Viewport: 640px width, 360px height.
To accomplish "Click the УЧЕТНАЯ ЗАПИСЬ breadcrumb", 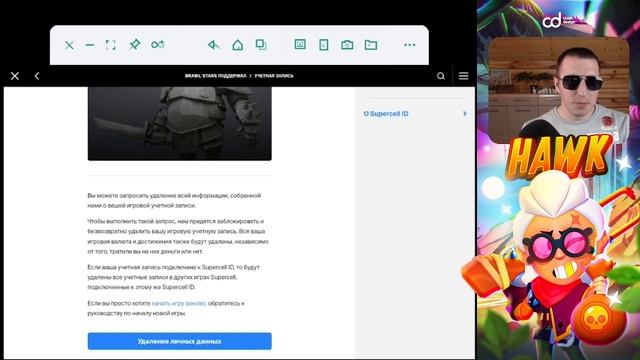I will click(x=274, y=76).
